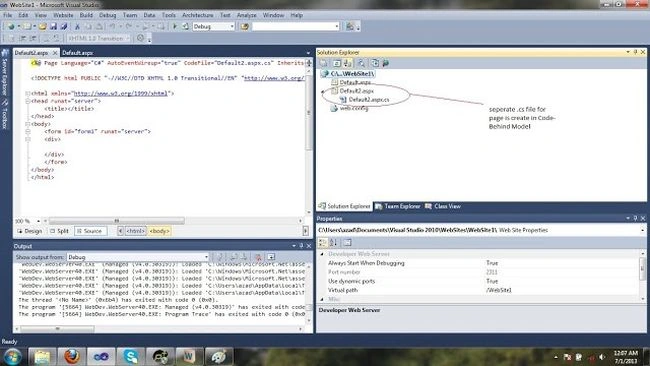Click the Property Pages icon in Properties toolbar
Image resolution: width=650 pixels, height=366 pixels.
(347, 243)
